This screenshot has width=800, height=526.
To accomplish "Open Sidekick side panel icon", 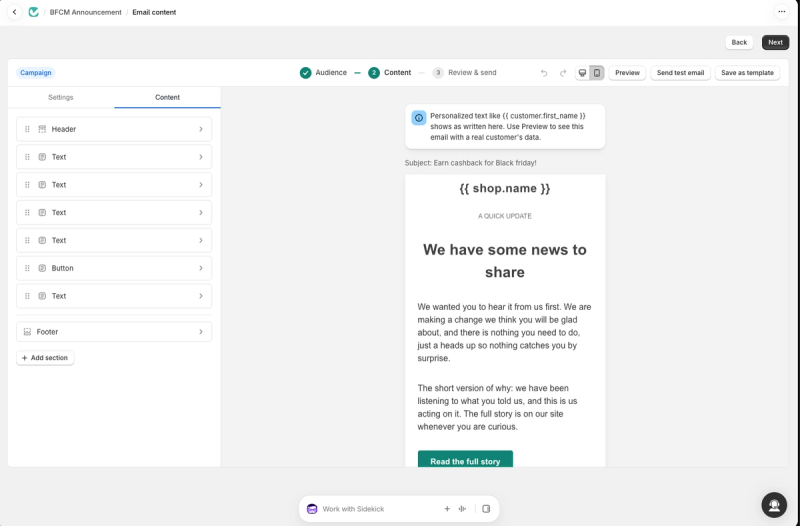I will (x=486, y=509).
